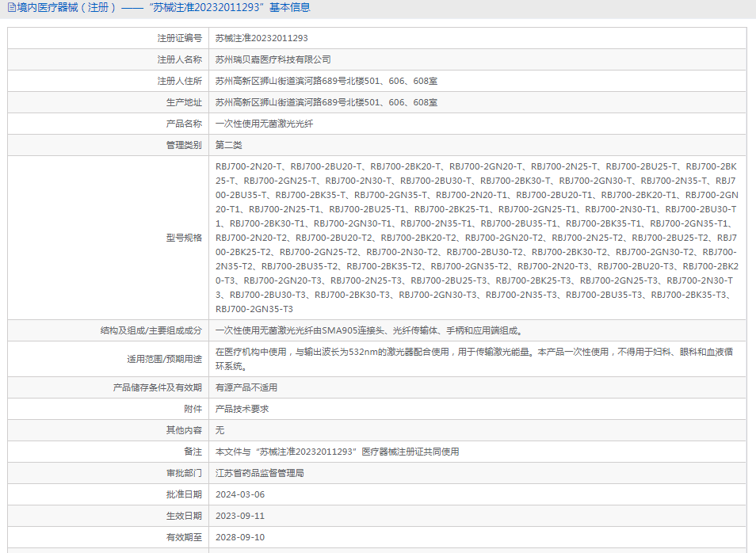Select the 有效期至 row label
The image size is (756, 553).
[x=184, y=537]
